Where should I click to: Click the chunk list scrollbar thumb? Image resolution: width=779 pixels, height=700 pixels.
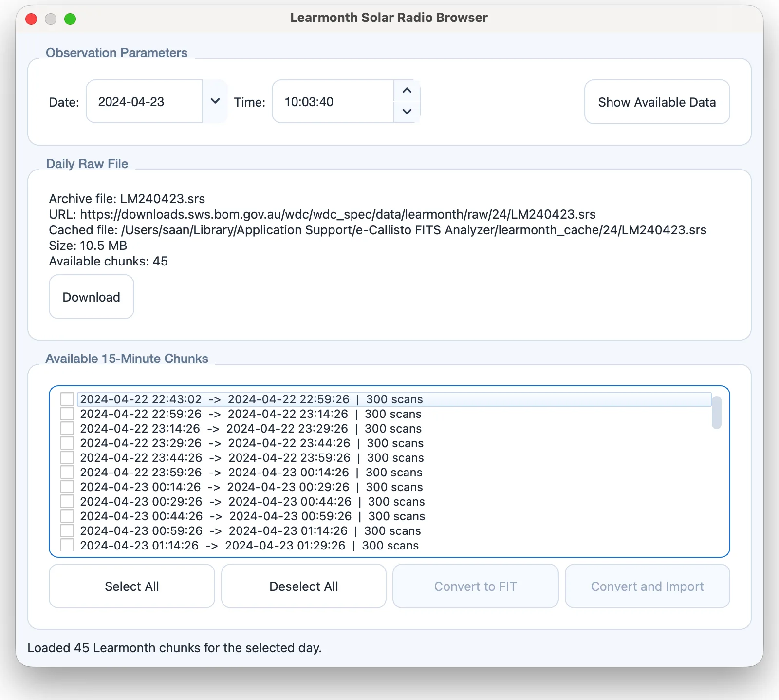click(x=716, y=412)
